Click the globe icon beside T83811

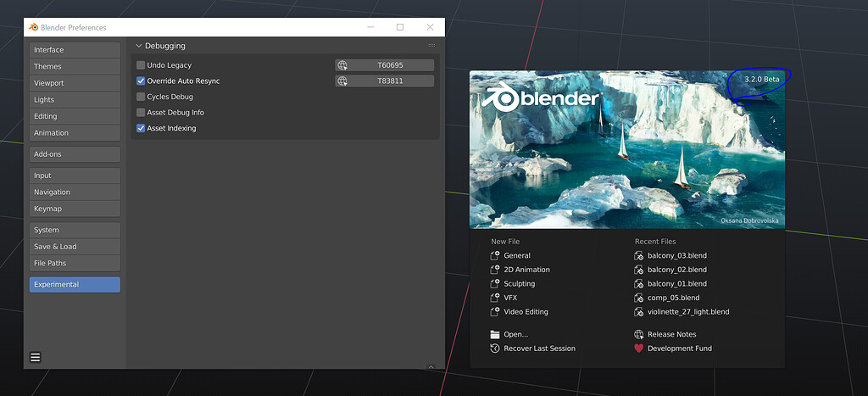pyautogui.click(x=342, y=81)
